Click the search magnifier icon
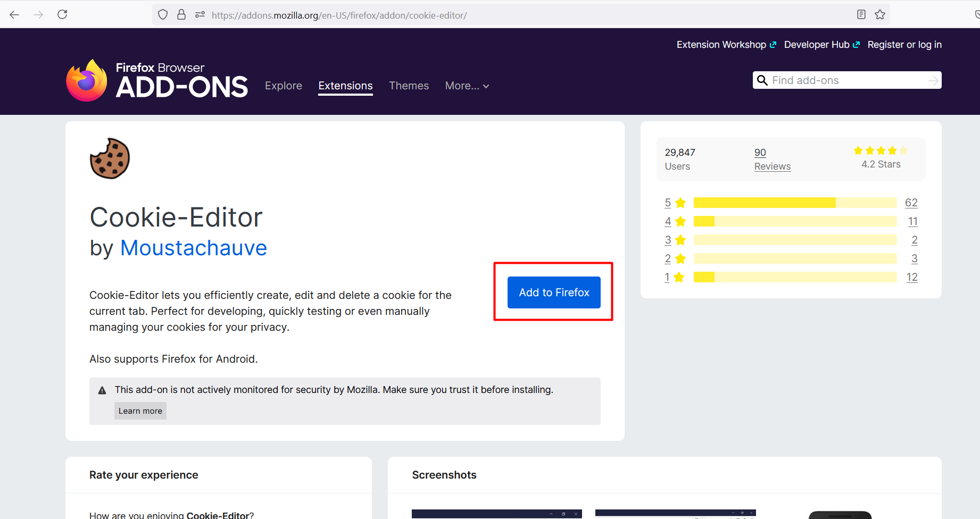 click(x=762, y=80)
